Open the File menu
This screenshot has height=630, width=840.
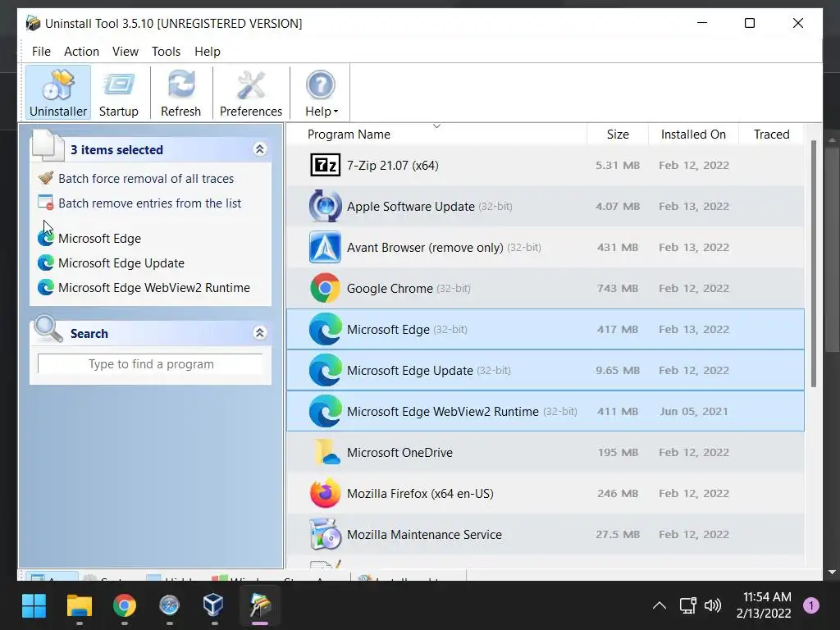(41, 52)
